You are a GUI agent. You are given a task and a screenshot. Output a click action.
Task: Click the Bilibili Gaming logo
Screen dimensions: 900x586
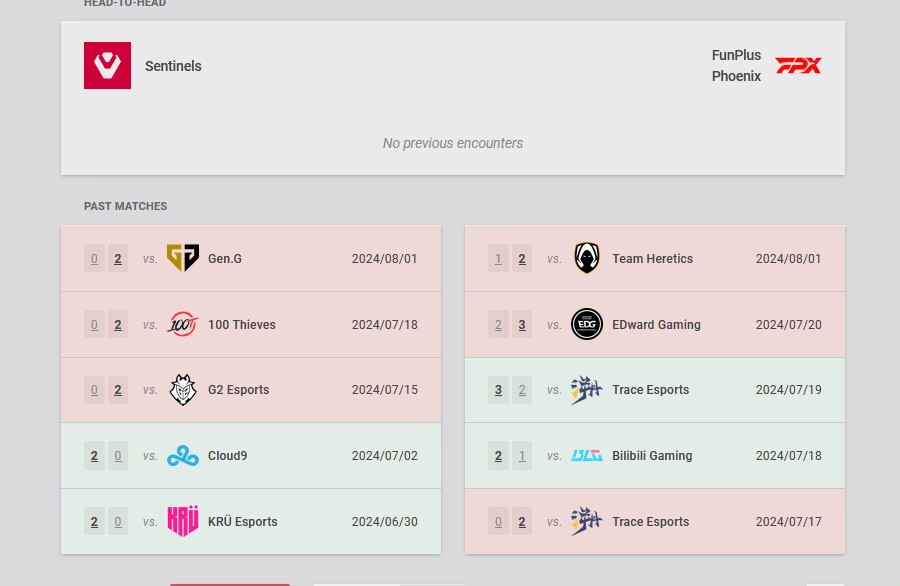click(587, 456)
